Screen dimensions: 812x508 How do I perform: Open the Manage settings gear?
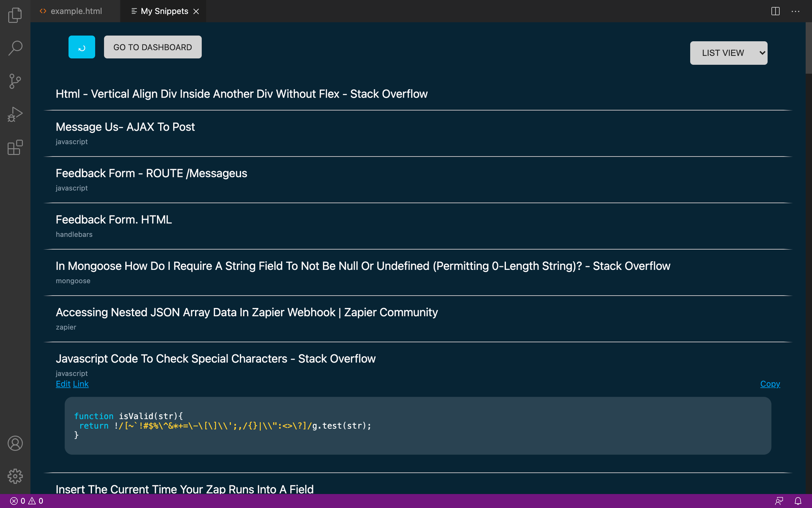(x=15, y=476)
